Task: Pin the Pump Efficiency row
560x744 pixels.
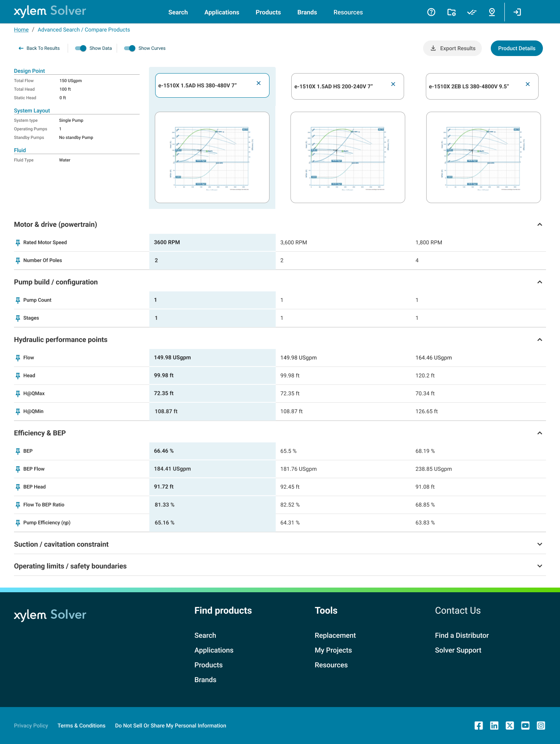Action: point(17,523)
